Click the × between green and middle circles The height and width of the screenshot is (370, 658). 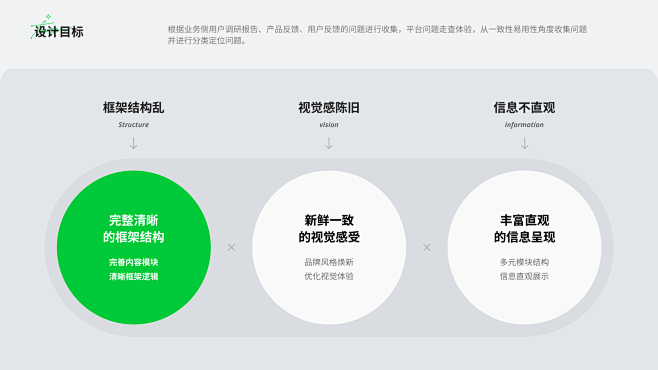pos(232,248)
